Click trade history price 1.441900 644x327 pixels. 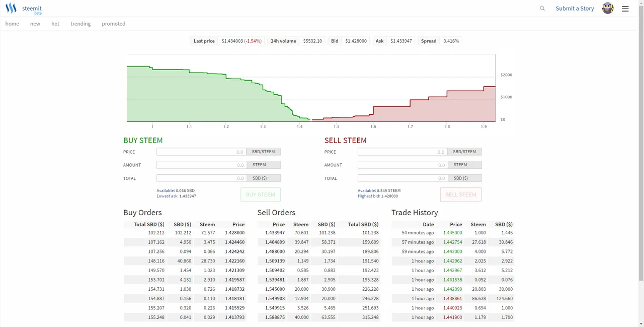[452, 317]
